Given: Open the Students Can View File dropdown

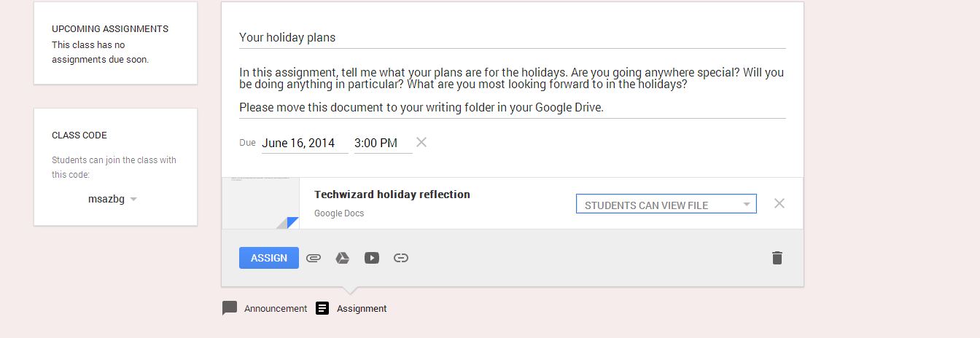Looking at the screenshot, I should pos(666,205).
